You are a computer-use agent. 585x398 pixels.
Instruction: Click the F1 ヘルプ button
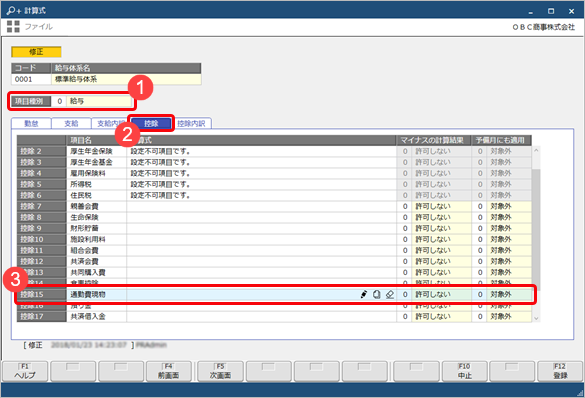click(x=25, y=371)
